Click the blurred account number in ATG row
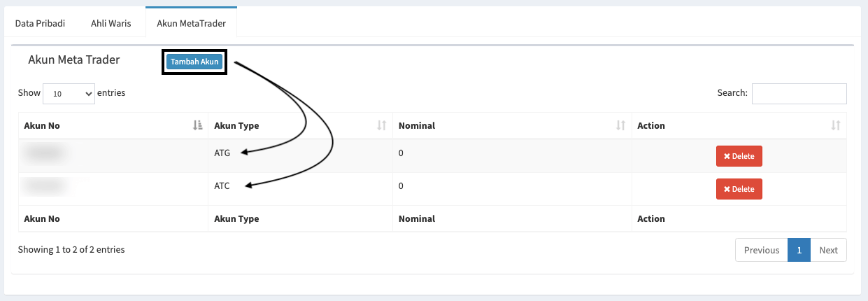Screen dimensions: 868x301 [45, 153]
